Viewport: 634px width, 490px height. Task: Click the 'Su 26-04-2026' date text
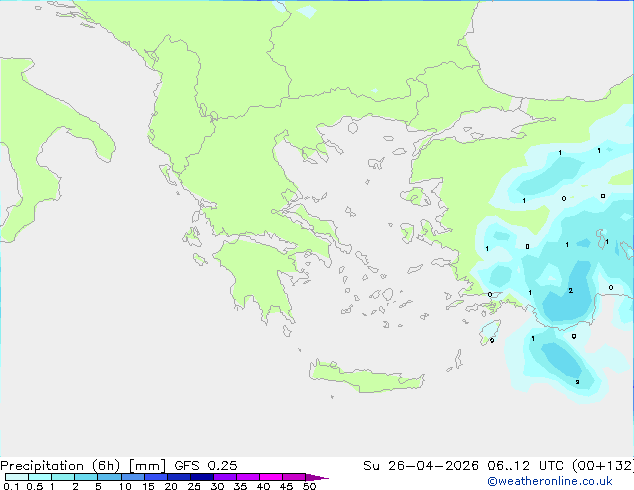click(421, 466)
